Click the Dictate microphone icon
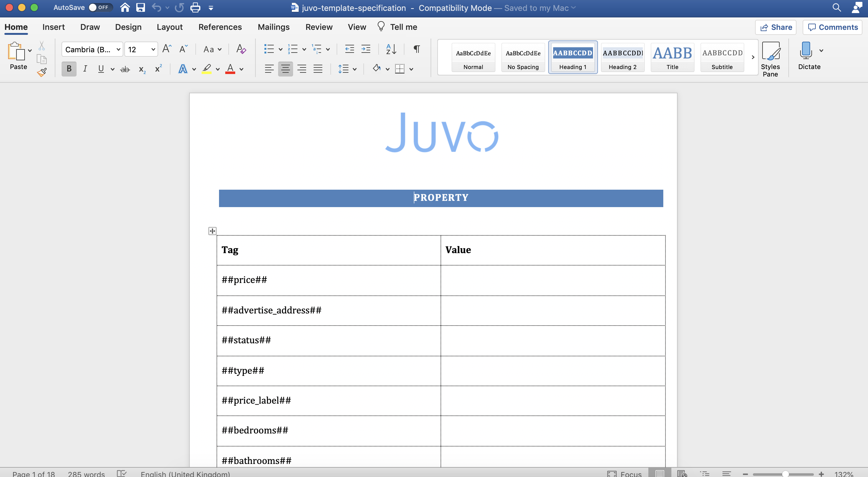Image resolution: width=868 pixels, height=477 pixels. pos(806,50)
